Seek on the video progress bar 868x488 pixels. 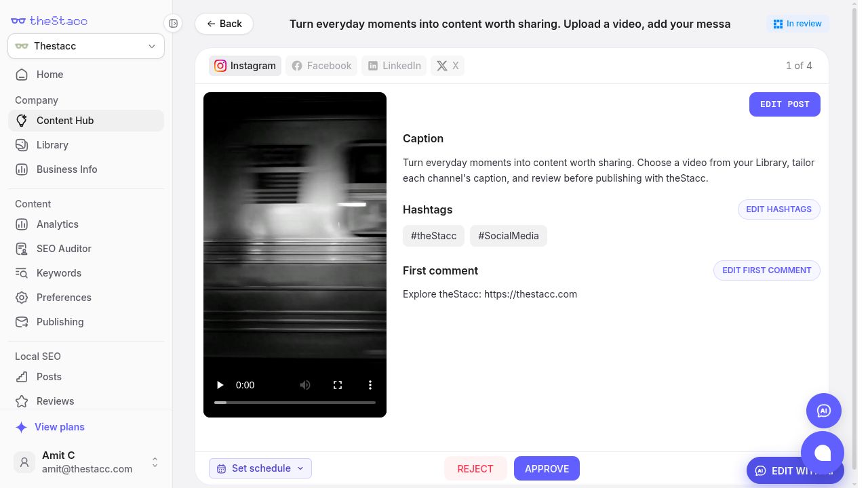pos(295,403)
